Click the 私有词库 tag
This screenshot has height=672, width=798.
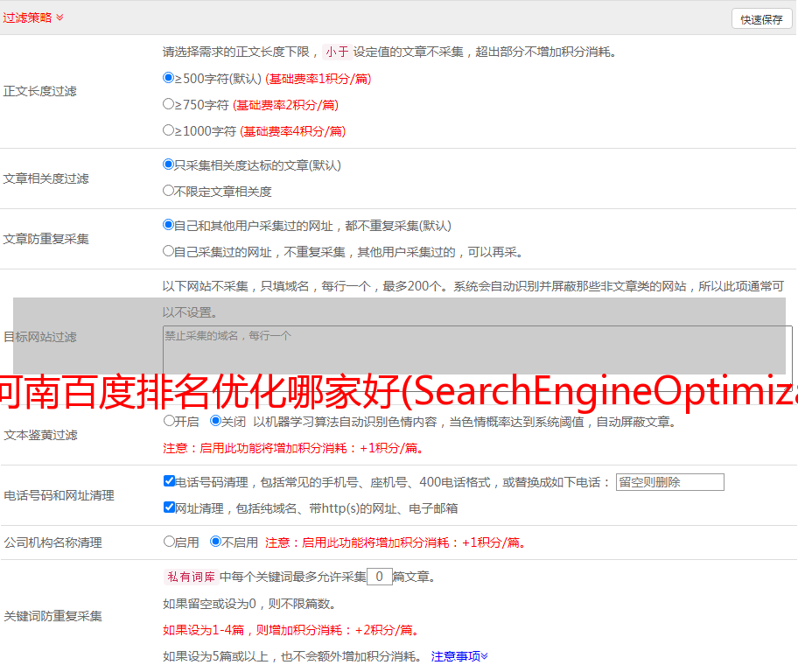click(x=192, y=577)
